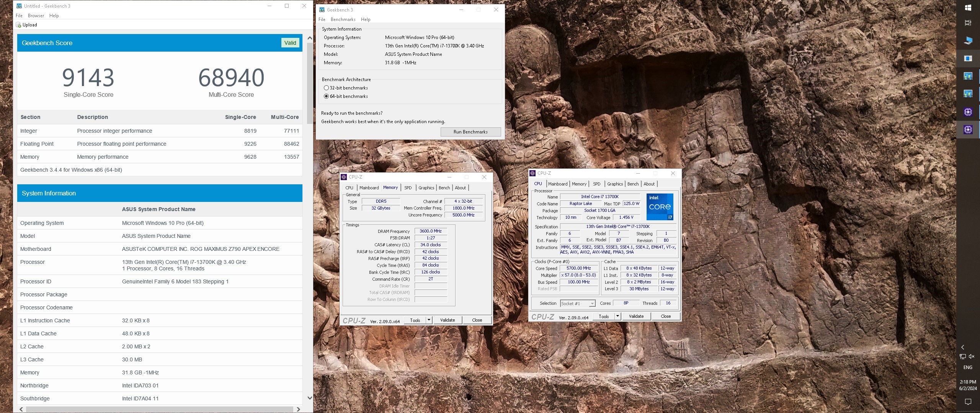Open the Socket #1 selection dropdown
This screenshot has height=413, width=980.
(578, 303)
